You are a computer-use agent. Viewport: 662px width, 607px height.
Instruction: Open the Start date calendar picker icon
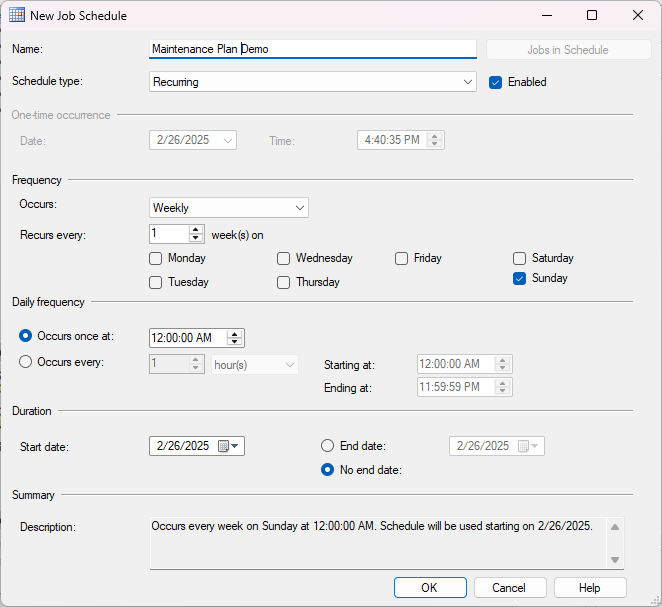[x=223, y=446]
